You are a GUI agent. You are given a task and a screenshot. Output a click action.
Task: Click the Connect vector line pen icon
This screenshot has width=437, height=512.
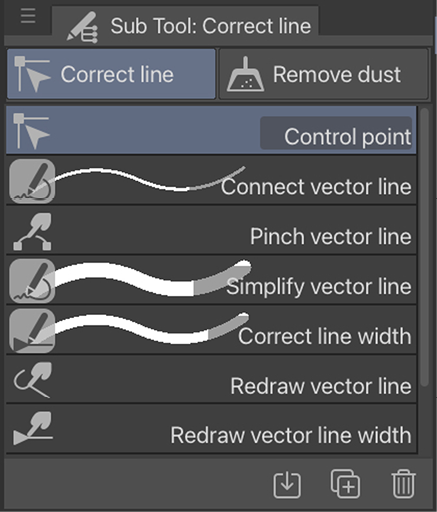[x=32, y=181]
